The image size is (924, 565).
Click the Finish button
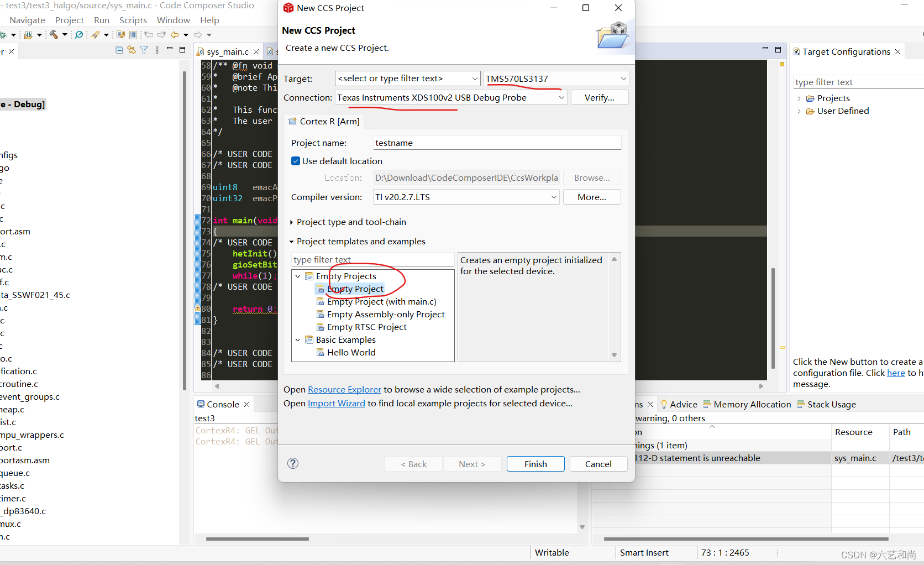tap(535, 464)
